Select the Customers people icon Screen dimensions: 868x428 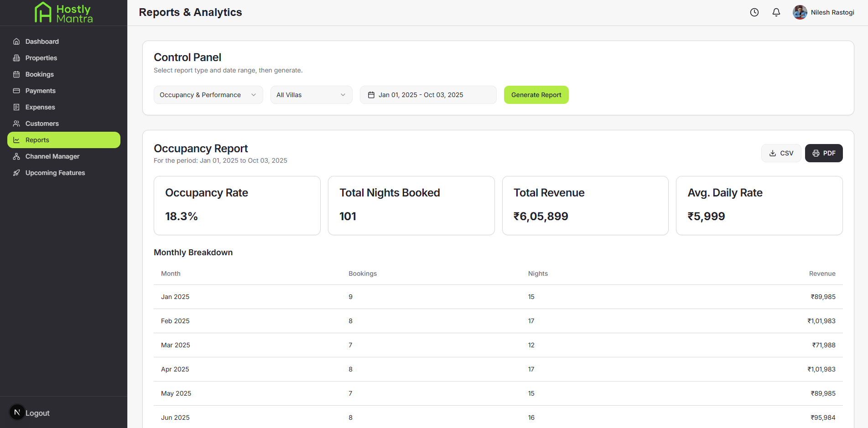(x=16, y=124)
